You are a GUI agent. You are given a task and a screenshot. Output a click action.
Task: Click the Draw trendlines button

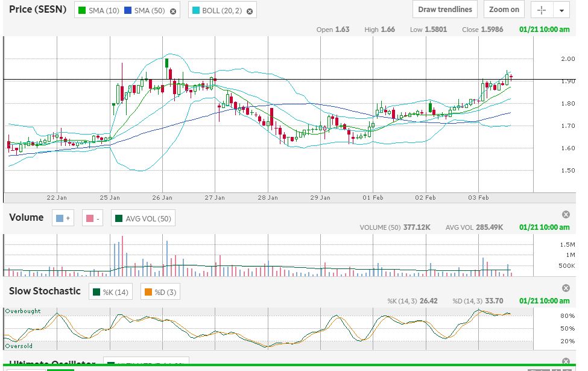point(445,10)
